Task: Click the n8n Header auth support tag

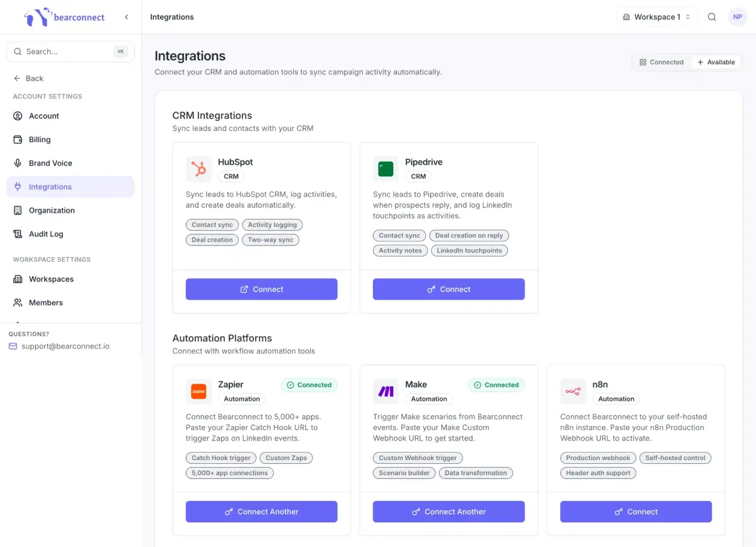Action: [598, 473]
